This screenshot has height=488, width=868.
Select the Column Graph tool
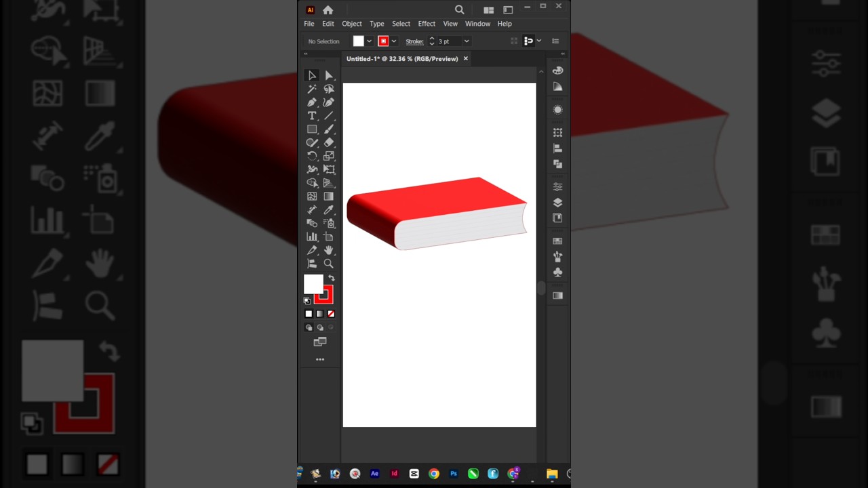312,237
